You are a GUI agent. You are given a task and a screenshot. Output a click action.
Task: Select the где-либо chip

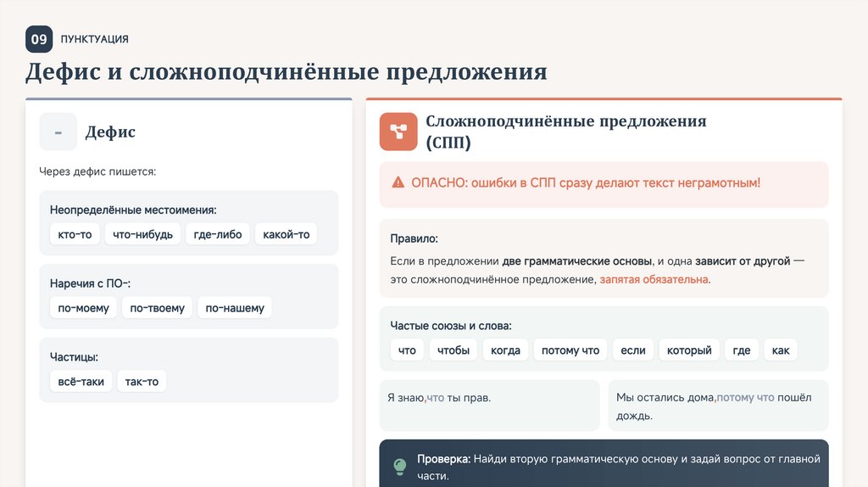pos(218,234)
